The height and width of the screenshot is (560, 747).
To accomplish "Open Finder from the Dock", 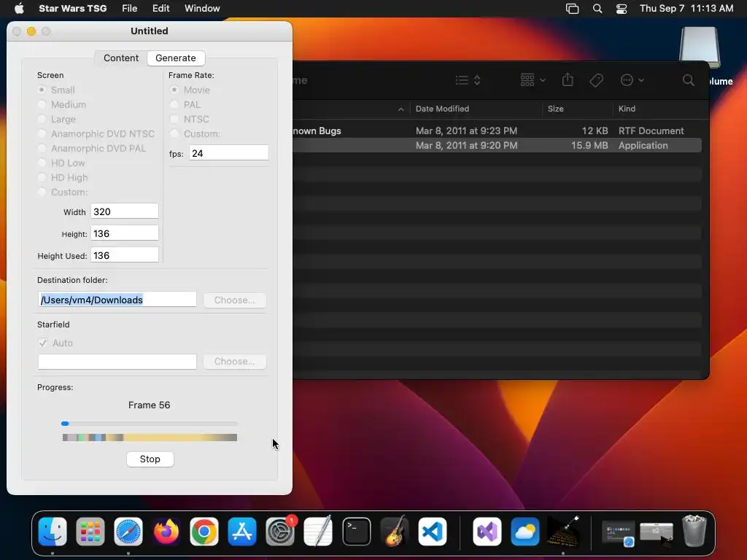I will click(53, 532).
